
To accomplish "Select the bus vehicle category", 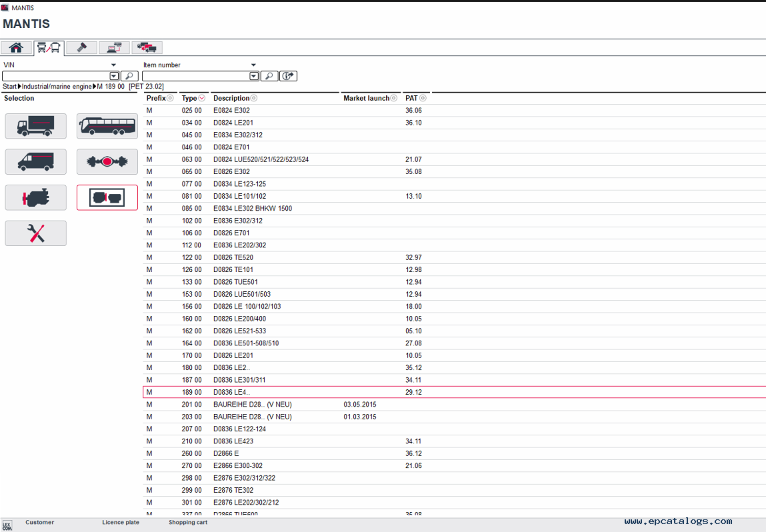I will (x=107, y=126).
